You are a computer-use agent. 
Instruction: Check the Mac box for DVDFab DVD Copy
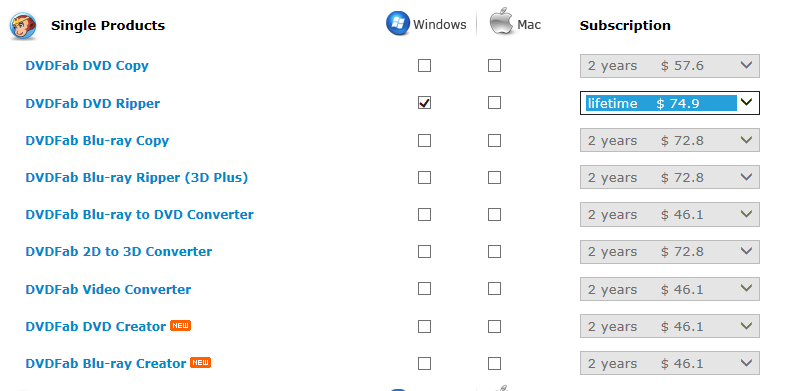(494, 66)
